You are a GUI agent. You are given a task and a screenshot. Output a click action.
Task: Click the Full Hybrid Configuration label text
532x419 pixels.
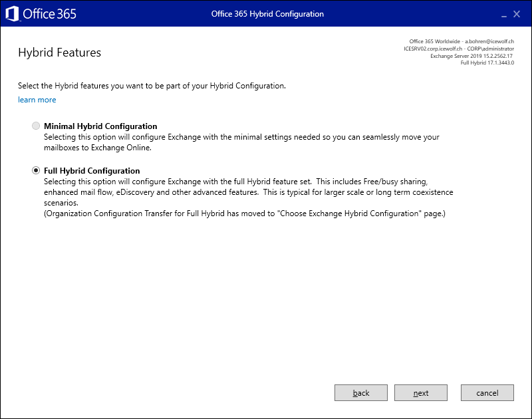[92, 171]
